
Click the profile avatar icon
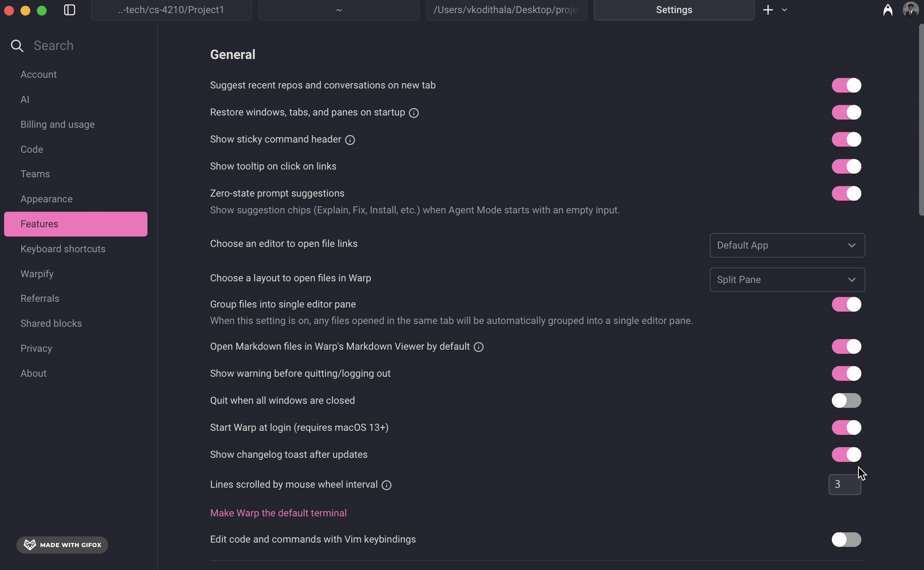coord(911,9)
